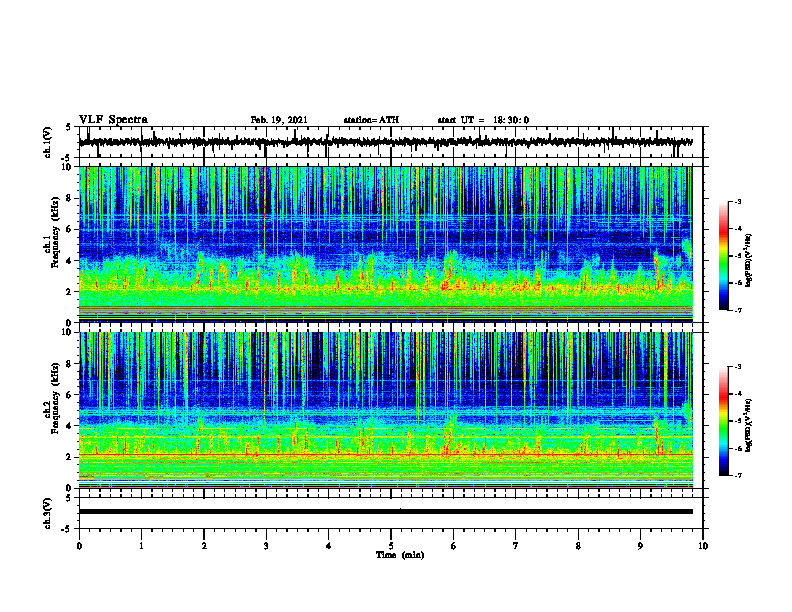Click time axis tick label "7"
Image resolution: width=792 pixels, height=612 pixels.
516,546
